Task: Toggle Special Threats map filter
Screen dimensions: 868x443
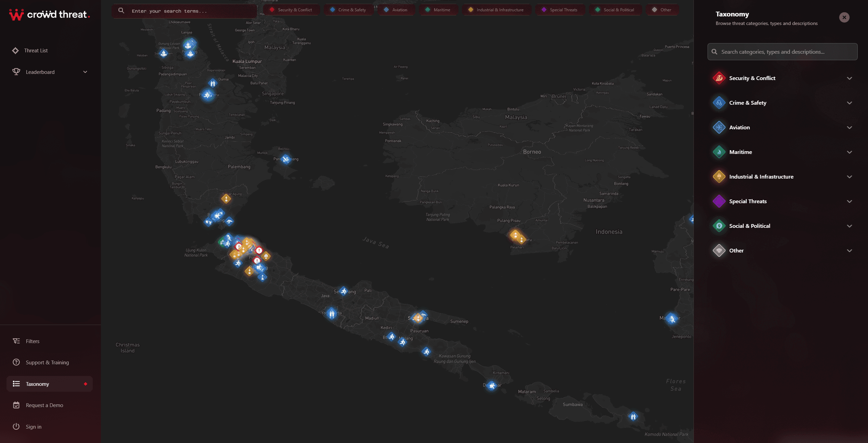Action: pyautogui.click(x=560, y=10)
